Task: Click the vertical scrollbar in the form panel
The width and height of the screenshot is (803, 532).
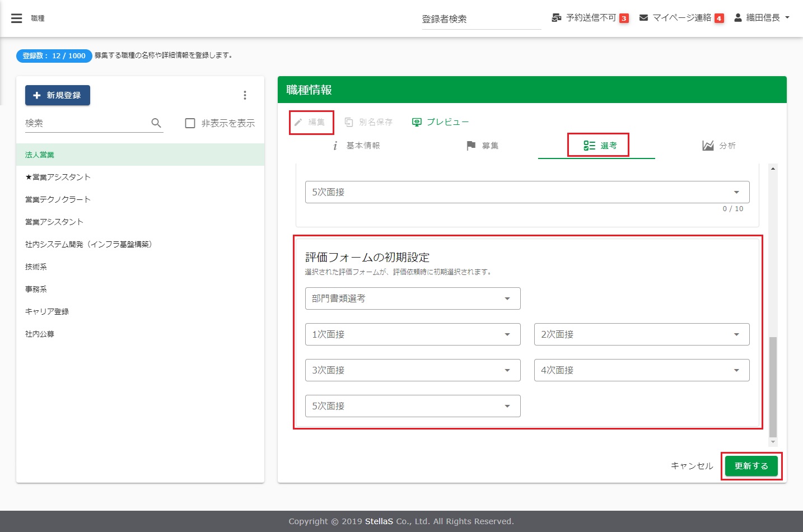Action: click(x=773, y=386)
